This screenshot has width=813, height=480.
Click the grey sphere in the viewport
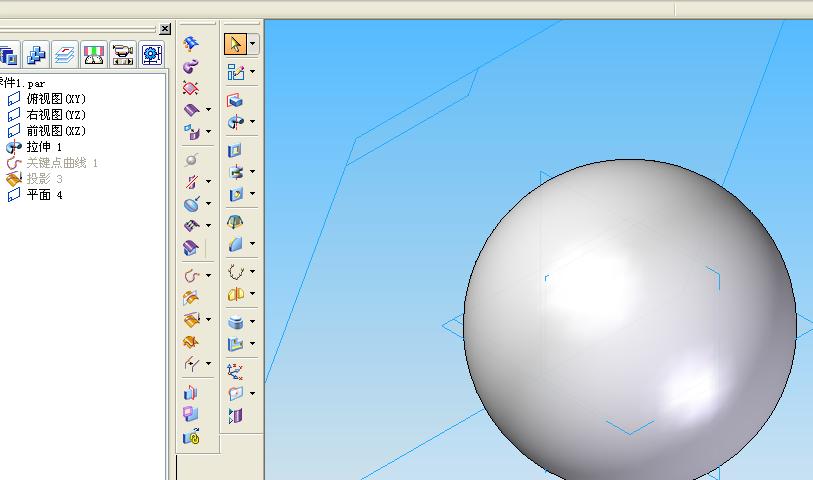[x=629, y=321]
